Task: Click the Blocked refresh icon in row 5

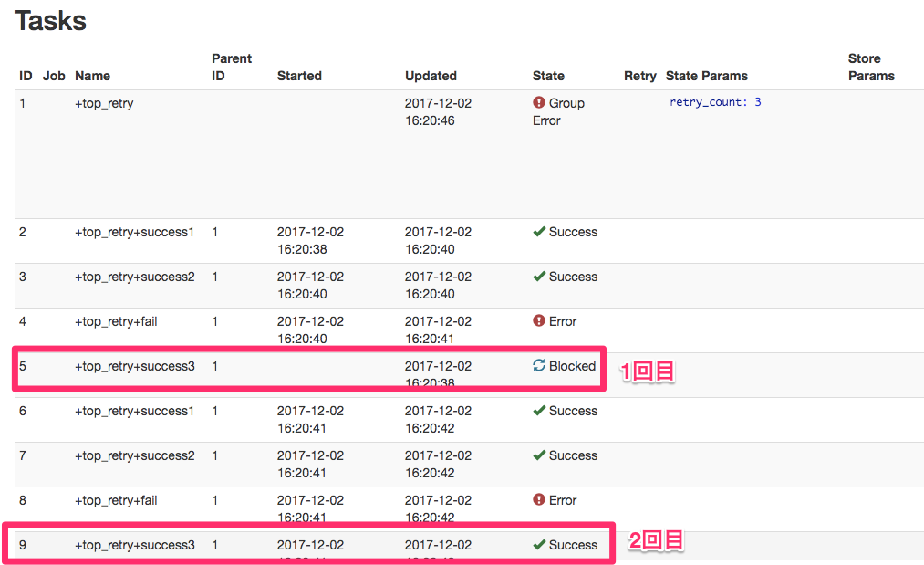Action: click(x=539, y=366)
